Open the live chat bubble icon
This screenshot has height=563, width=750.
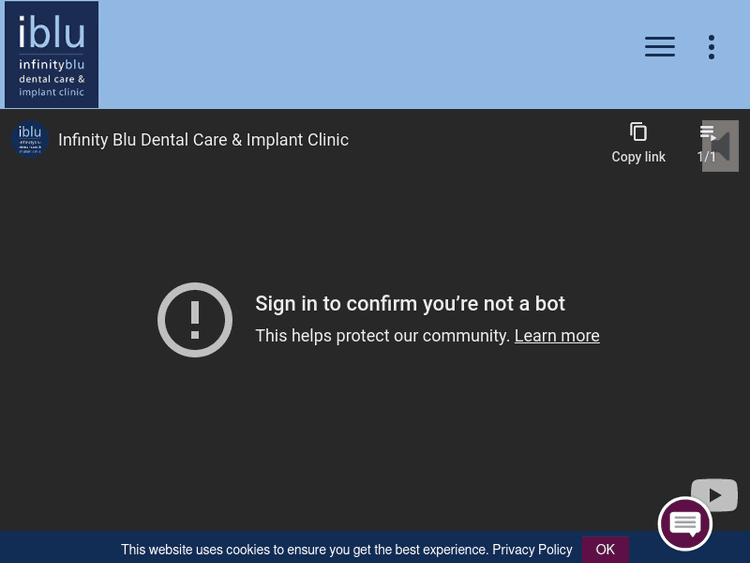685,524
